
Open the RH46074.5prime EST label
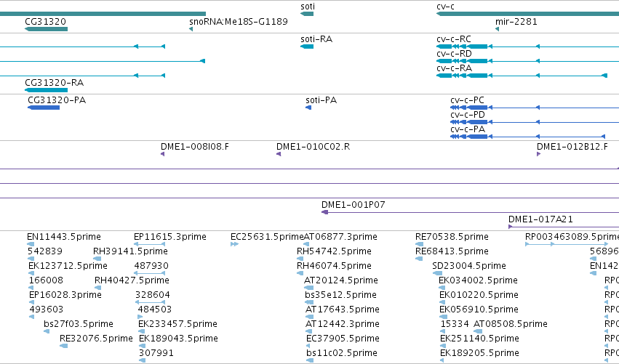(334, 266)
